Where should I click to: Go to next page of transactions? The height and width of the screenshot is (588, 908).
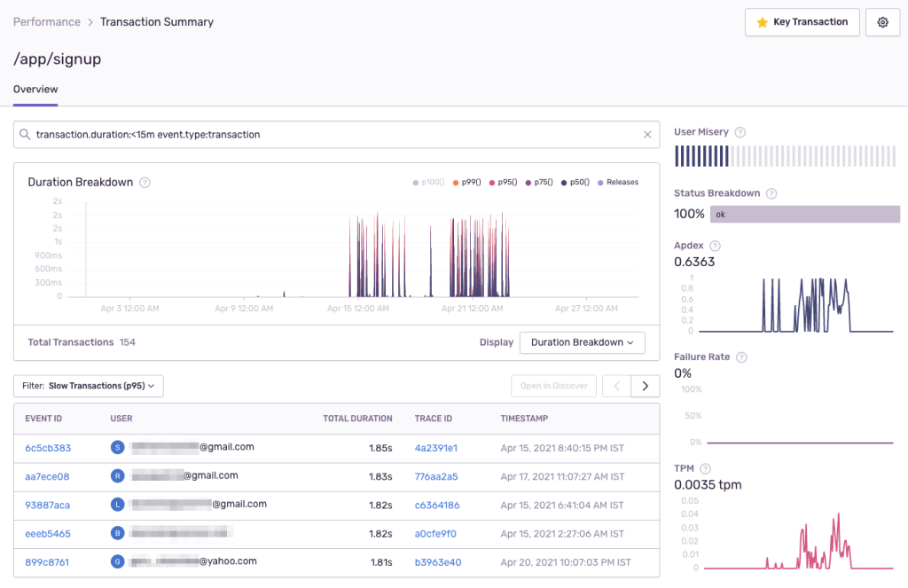click(645, 386)
